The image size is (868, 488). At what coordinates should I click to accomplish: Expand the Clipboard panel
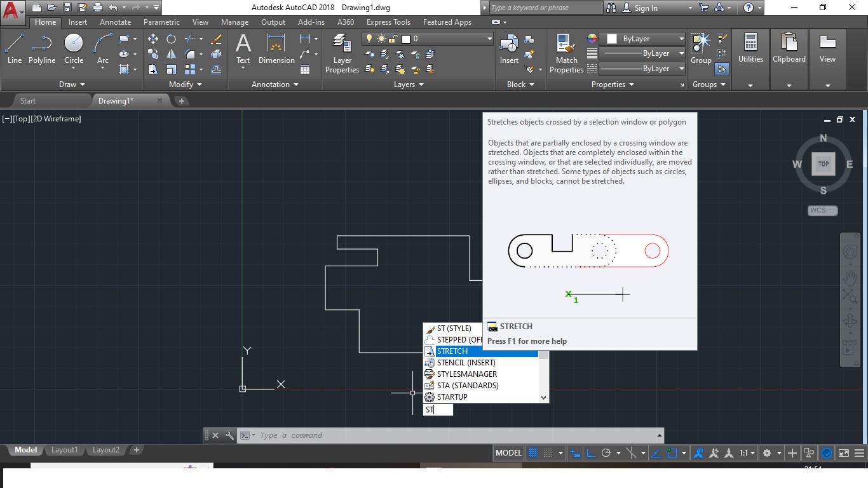789,85
